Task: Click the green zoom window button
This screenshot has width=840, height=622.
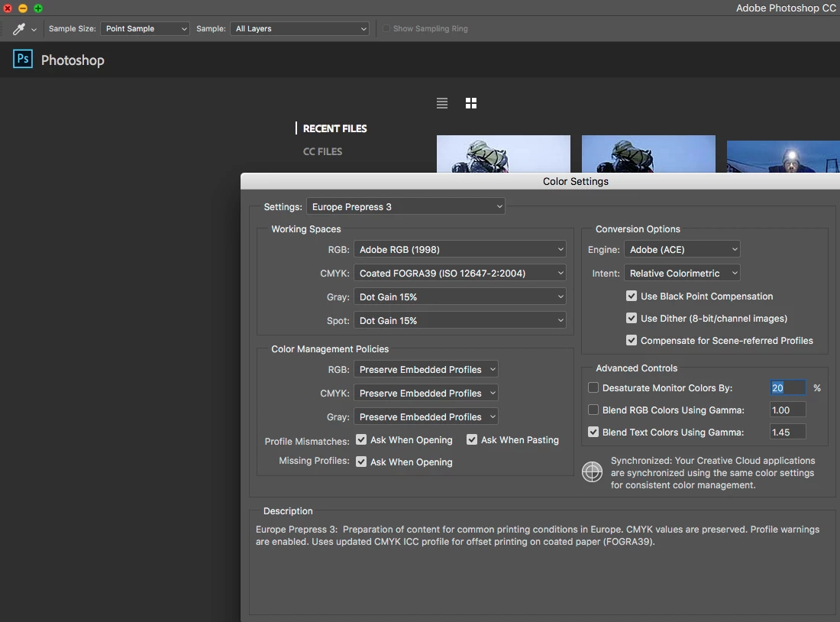Action: tap(38, 8)
